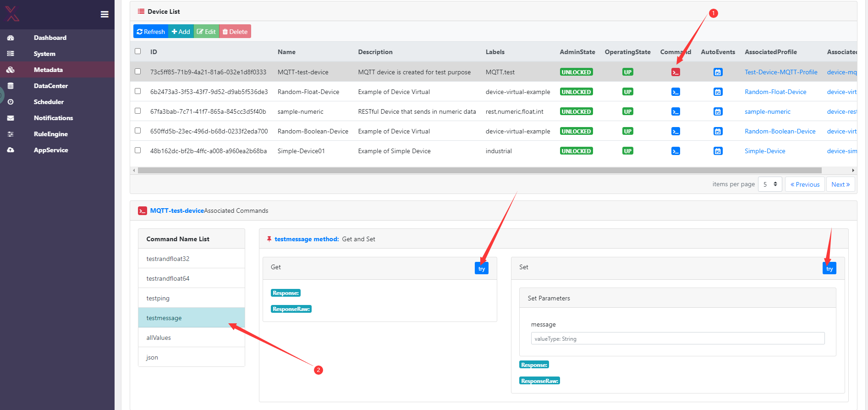Open AppService in the sidebar
This screenshot has width=868, height=410.
50,150
